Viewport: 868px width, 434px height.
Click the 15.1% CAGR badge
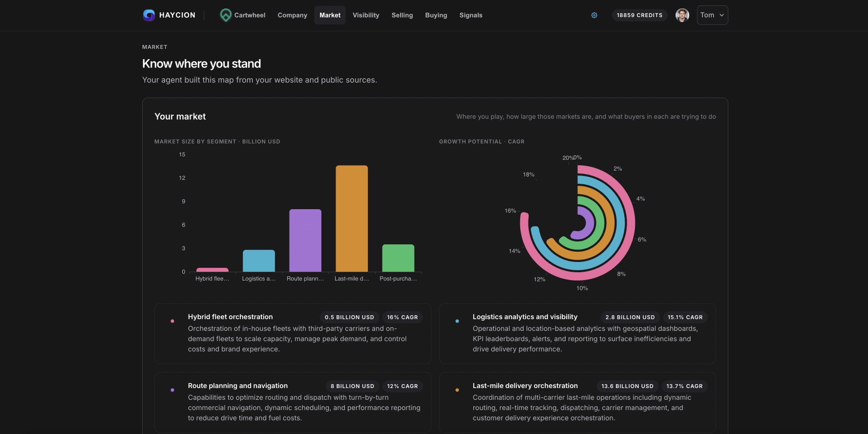685,317
